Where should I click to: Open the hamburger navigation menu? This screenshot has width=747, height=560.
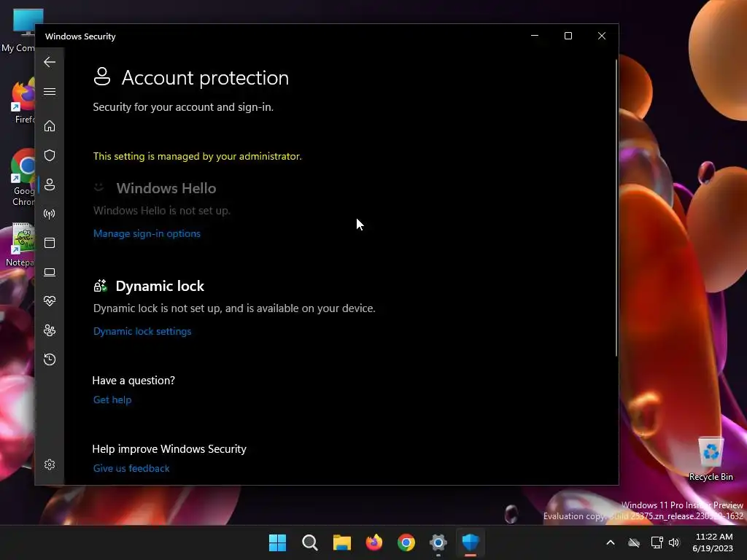pos(50,91)
